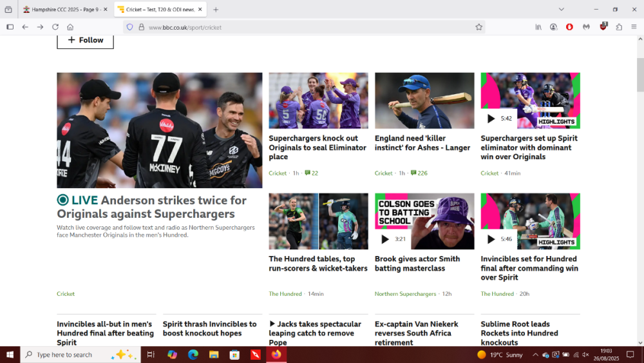Image resolution: width=644 pixels, height=363 pixels.
Task: Show hidden system tray icons chevron
Action: click(535, 355)
